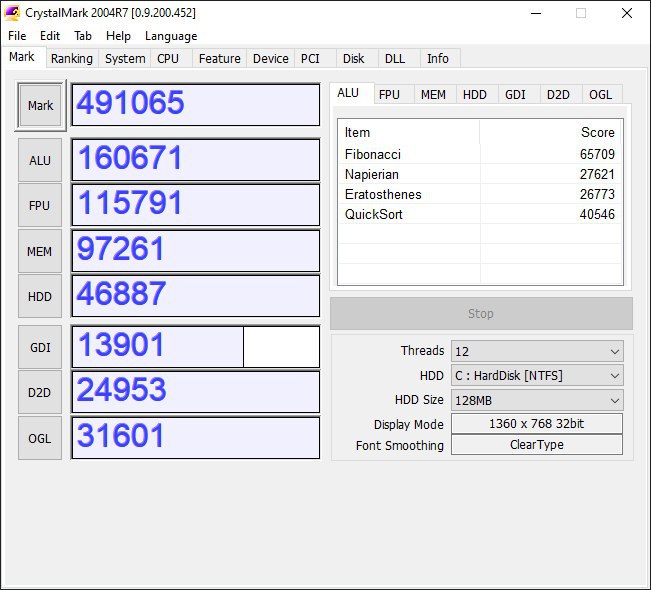Image resolution: width=651 pixels, height=590 pixels.
Task: Open the Language menu
Action: tap(171, 36)
